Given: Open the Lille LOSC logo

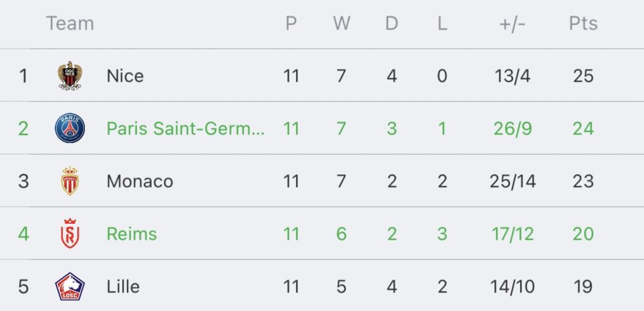Looking at the screenshot, I should click(70, 286).
